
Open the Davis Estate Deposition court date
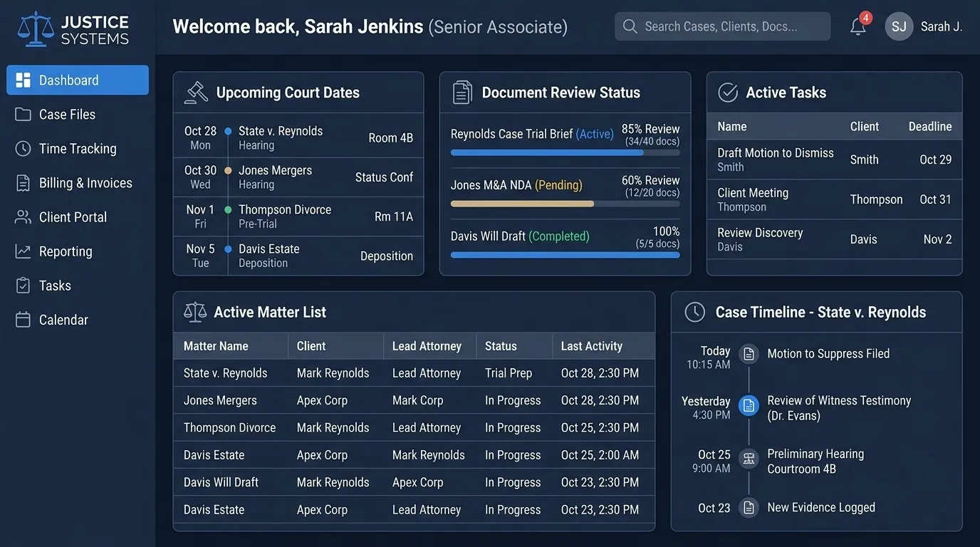coord(298,256)
